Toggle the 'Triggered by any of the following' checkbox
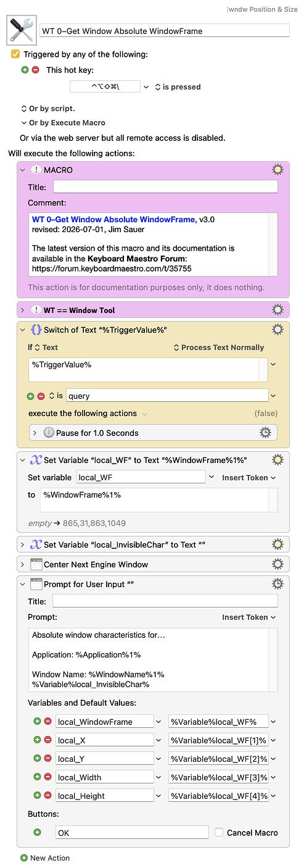304x868 pixels. [15, 54]
